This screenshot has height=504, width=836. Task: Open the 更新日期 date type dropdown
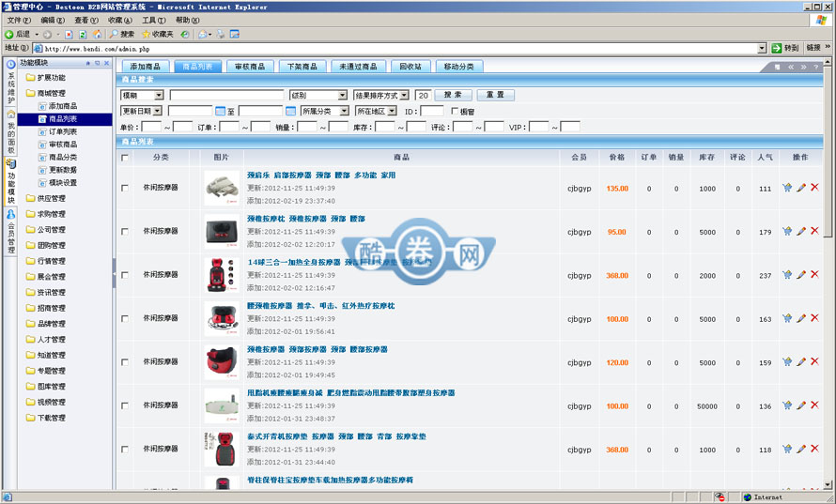pyautogui.click(x=141, y=112)
